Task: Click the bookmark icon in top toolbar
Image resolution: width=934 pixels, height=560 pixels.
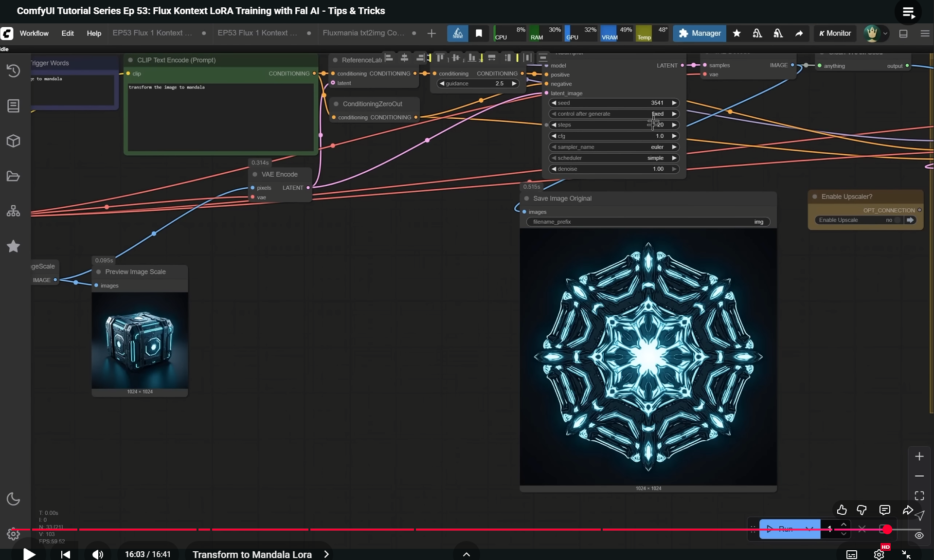Action: pyautogui.click(x=479, y=33)
